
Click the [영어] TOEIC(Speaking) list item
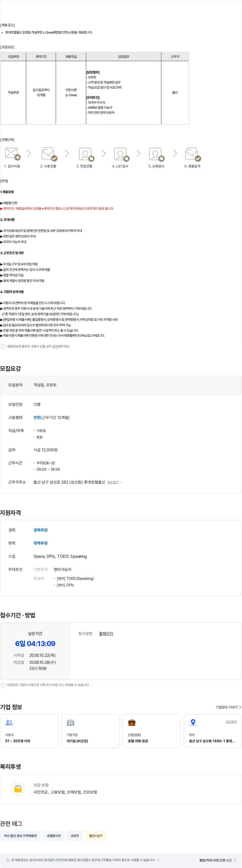click(x=75, y=578)
